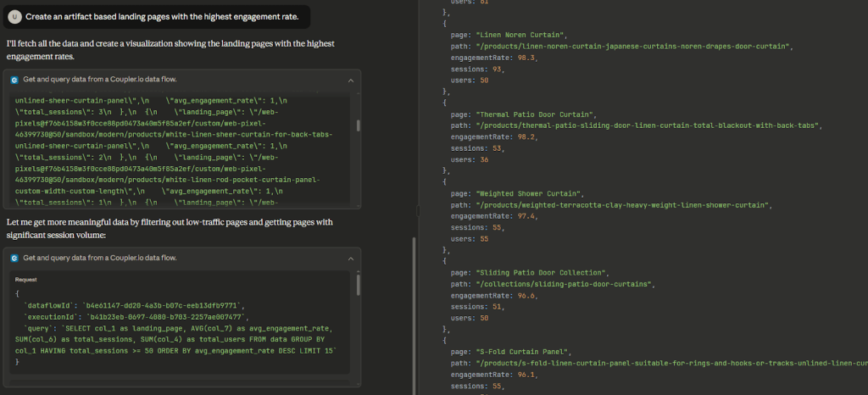
Task: Click the user avatar "U" icon
Action: point(14,17)
